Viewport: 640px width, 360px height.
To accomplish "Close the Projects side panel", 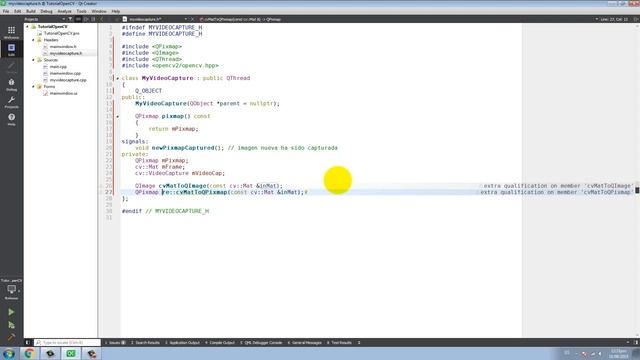I will pyautogui.click(x=93, y=19).
